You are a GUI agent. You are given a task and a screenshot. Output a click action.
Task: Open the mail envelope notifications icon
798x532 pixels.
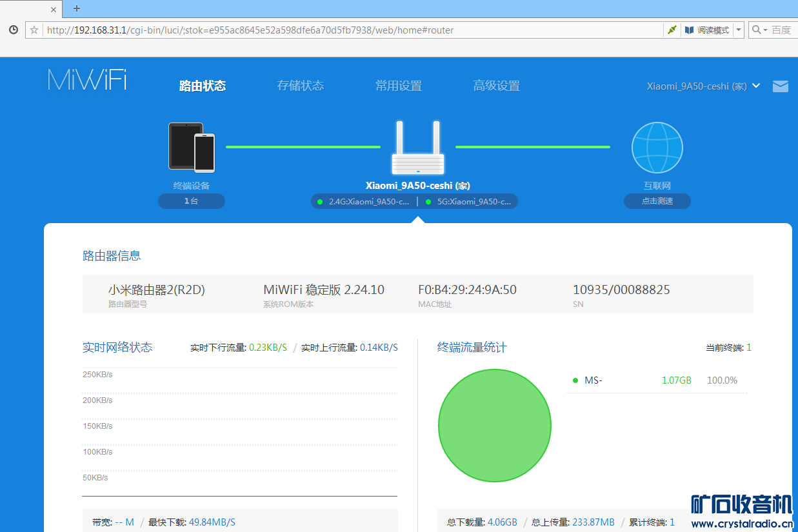pos(780,86)
